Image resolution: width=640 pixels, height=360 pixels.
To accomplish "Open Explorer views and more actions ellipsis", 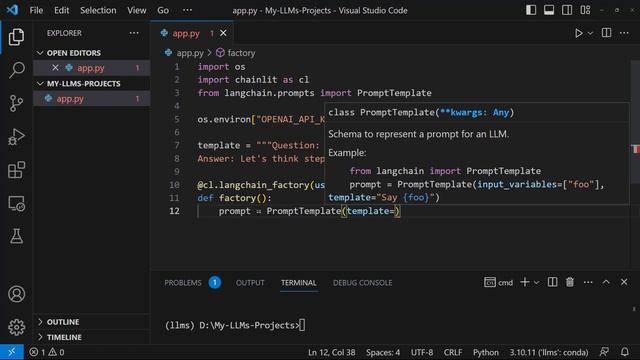I will point(134,33).
